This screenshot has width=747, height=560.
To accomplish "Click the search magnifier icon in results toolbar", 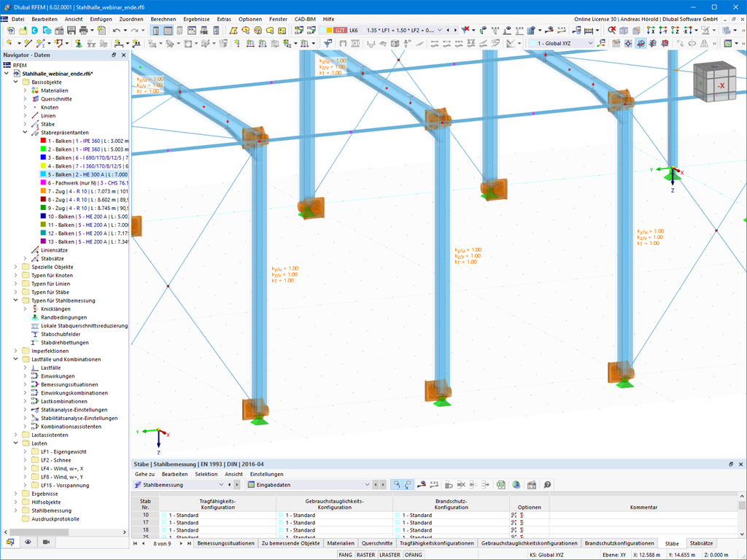I will (x=547, y=485).
